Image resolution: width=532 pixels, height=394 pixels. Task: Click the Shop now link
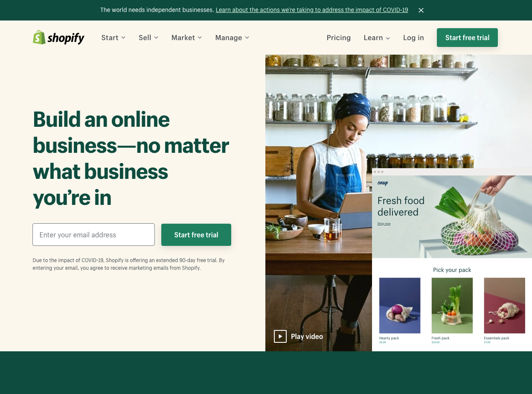point(384,224)
